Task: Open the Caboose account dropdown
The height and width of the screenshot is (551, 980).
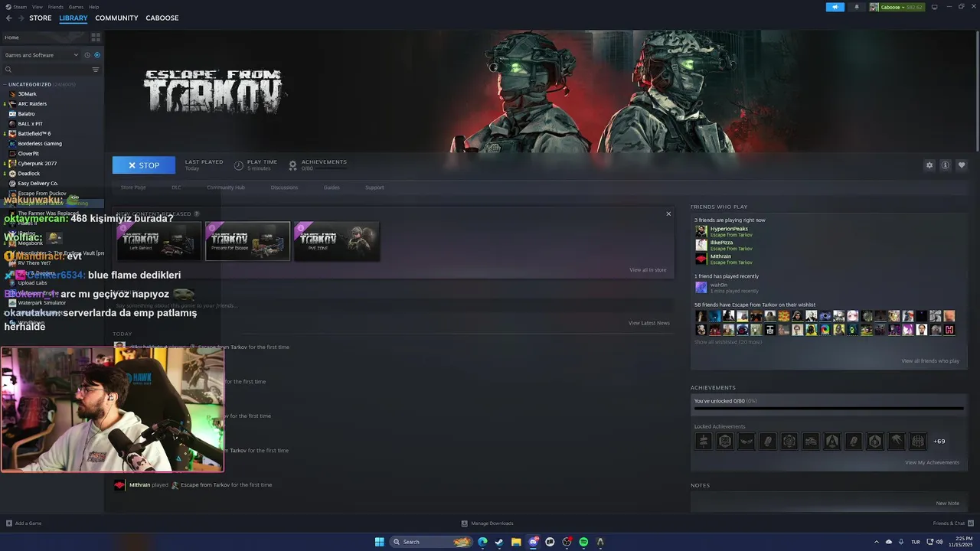Action: click(x=897, y=7)
